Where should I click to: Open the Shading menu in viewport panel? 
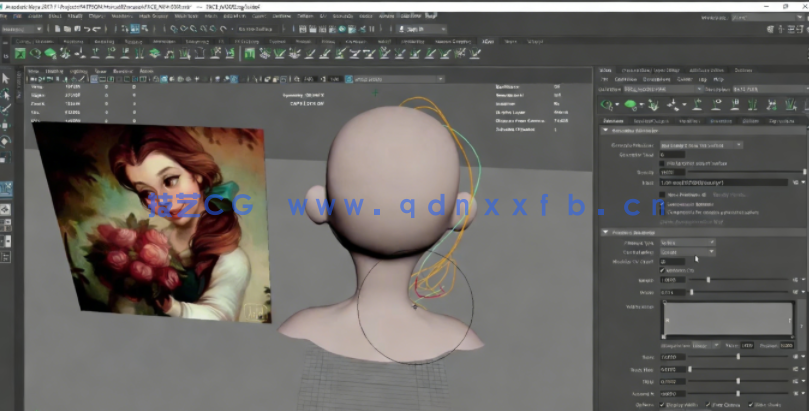(55, 71)
